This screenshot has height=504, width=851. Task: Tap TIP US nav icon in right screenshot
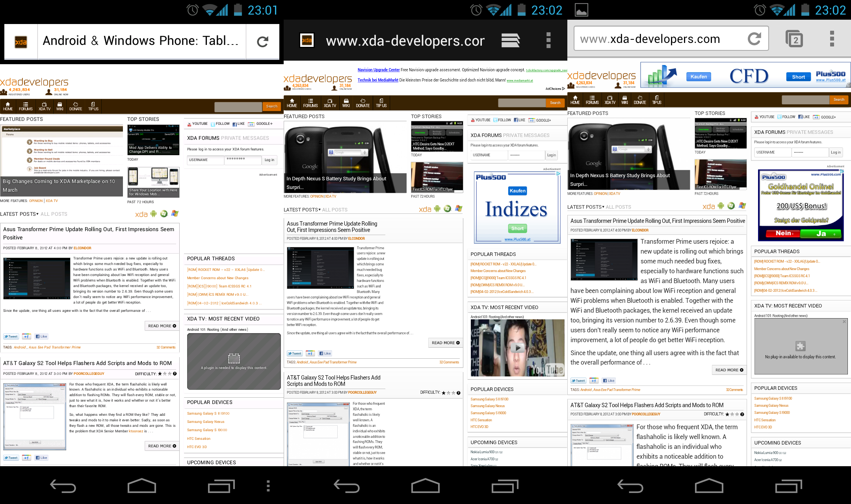click(x=656, y=100)
